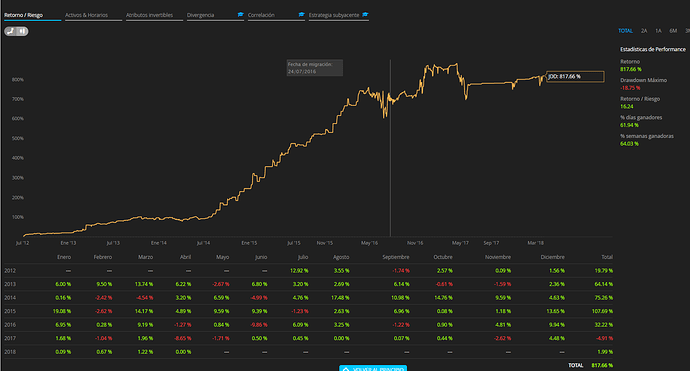Click 2014 Octubre cell 14.76 %

pyautogui.click(x=443, y=298)
